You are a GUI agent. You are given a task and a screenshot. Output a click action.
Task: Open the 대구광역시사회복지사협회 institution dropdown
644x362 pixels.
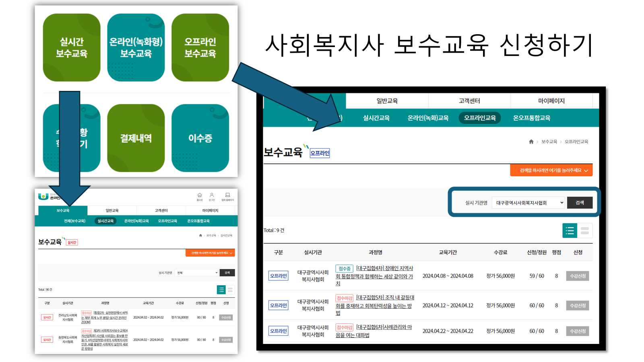[528, 202]
